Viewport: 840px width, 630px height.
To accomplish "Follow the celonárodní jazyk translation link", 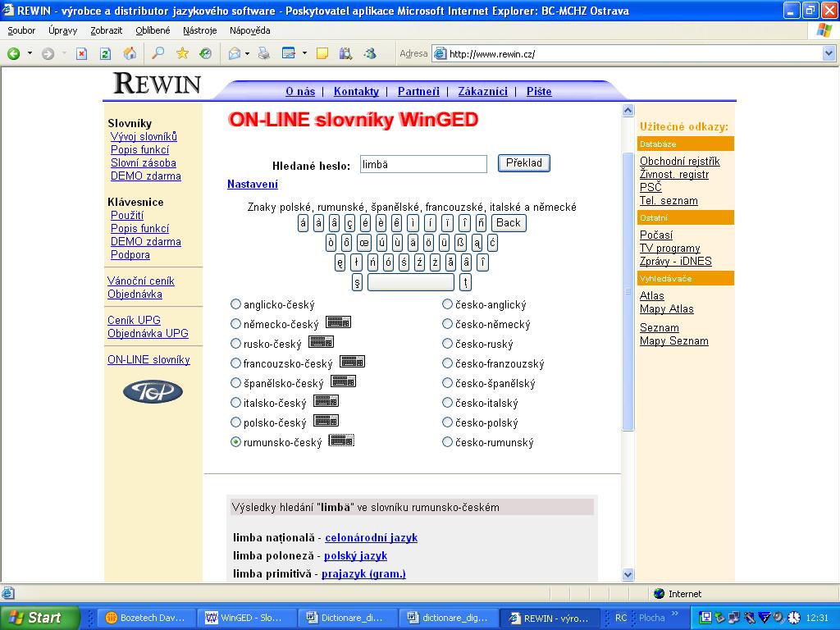I will click(372, 537).
